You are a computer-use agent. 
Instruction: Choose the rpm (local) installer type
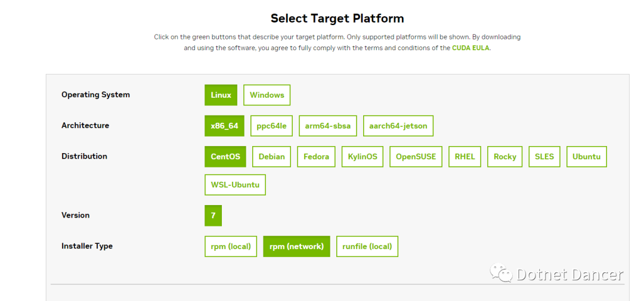click(231, 246)
